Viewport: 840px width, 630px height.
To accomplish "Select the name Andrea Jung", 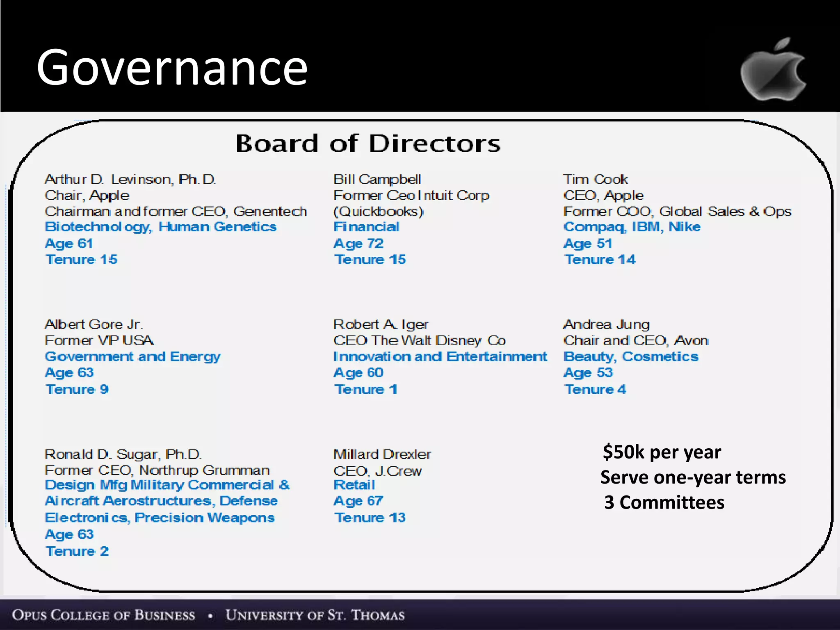I will pos(606,324).
